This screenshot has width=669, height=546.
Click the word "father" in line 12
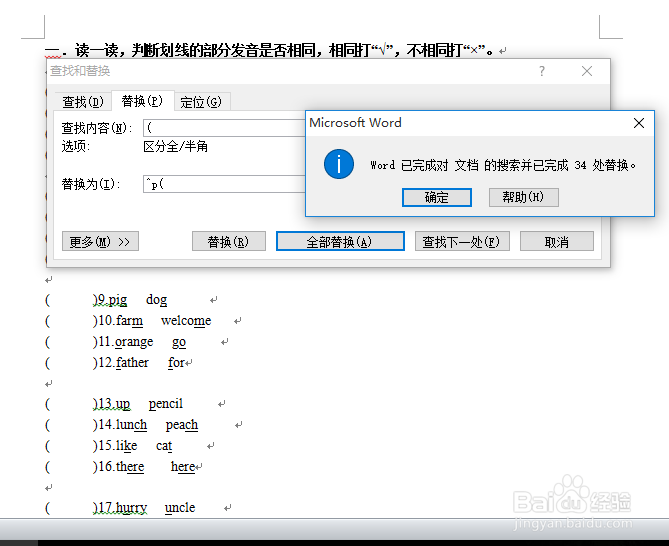(x=132, y=363)
